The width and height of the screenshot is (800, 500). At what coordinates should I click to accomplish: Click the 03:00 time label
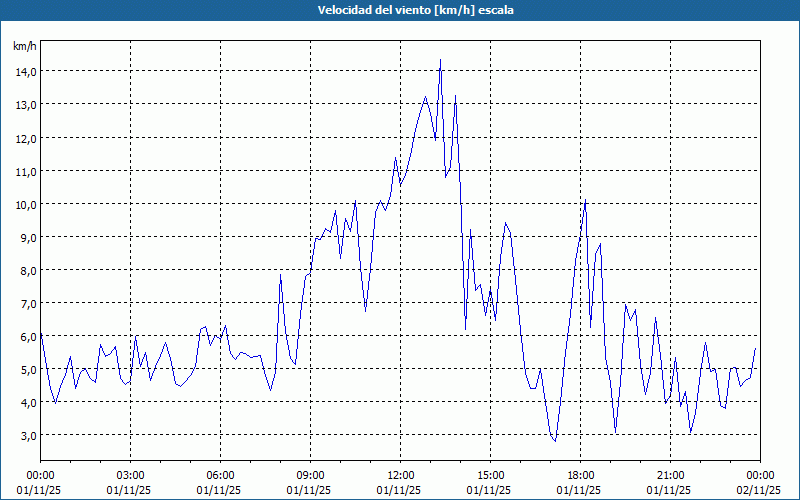click(x=130, y=474)
